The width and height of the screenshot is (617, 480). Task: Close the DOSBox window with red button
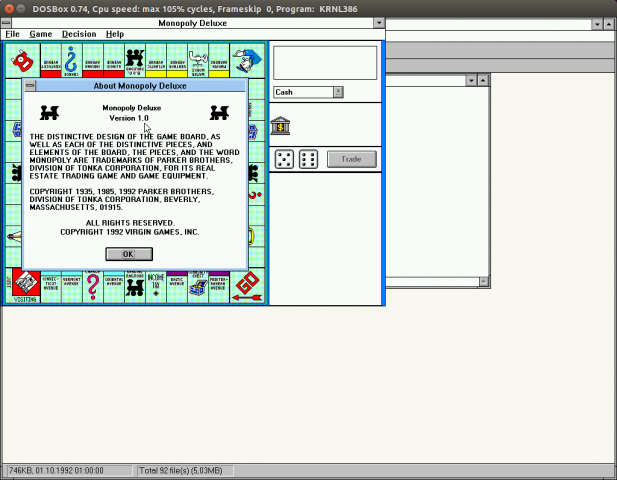(x=9, y=8)
